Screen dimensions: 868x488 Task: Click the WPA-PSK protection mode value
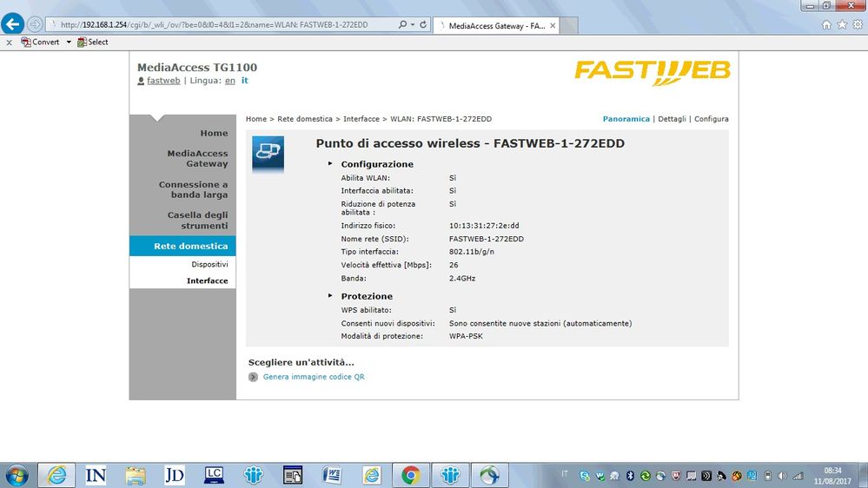pyautogui.click(x=466, y=336)
